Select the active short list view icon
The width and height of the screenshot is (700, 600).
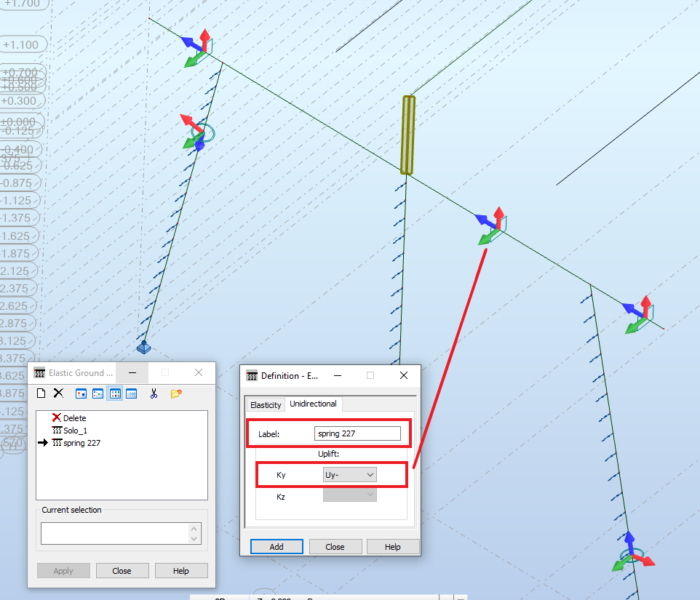coord(115,393)
